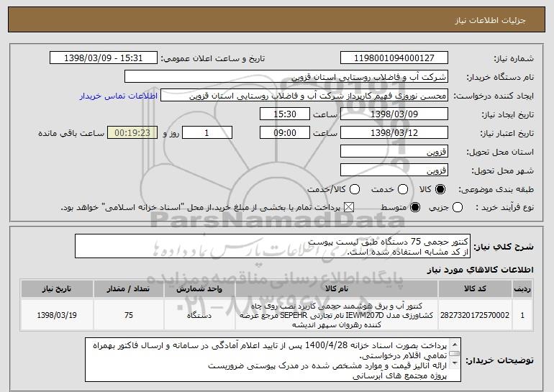Click the شماره نیاز field 1198001094000127
This screenshot has width=554, height=392.
[394, 58]
